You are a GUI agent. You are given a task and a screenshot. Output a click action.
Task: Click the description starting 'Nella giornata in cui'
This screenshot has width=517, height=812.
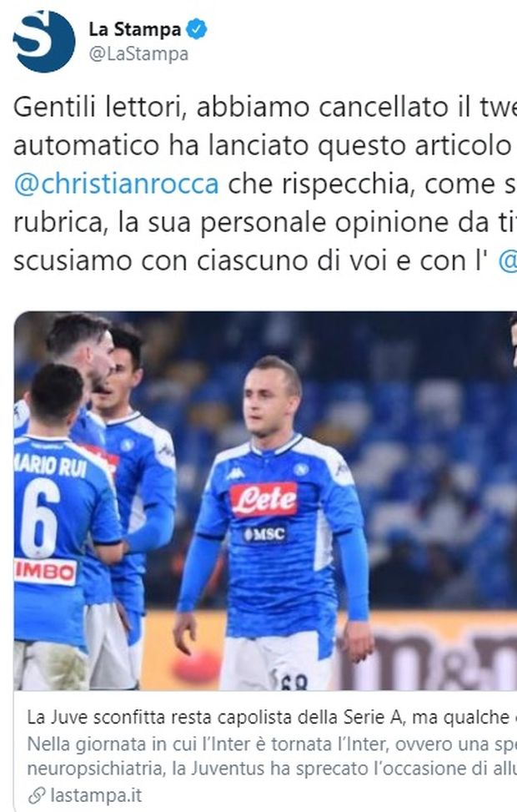click(272, 744)
